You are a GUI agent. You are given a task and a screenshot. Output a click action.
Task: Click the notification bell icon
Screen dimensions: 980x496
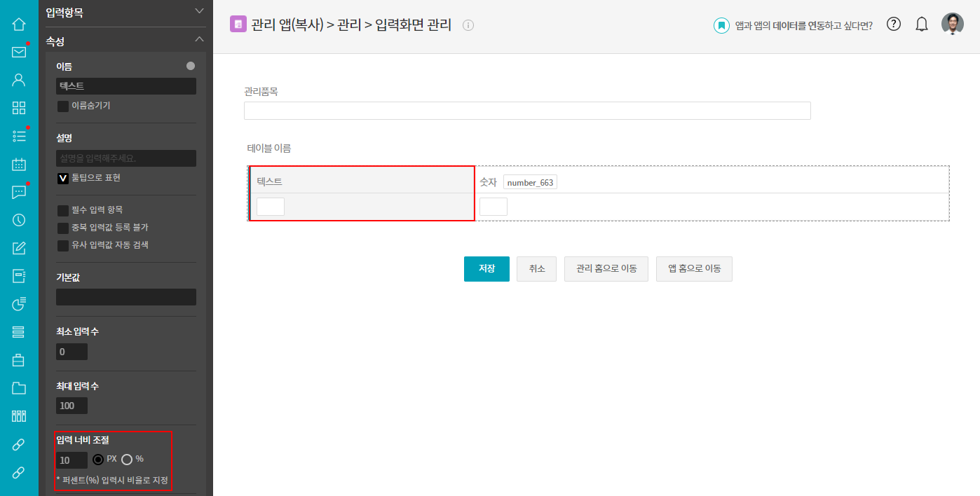pos(922,25)
